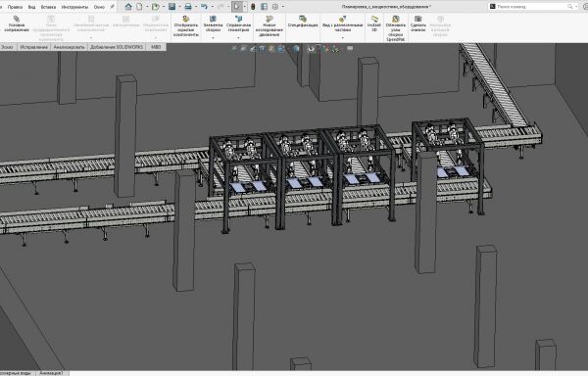Click Отобразить скрытые компоненты tool
Image resolution: width=588 pixels, height=376 pixels.
[x=185, y=26]
